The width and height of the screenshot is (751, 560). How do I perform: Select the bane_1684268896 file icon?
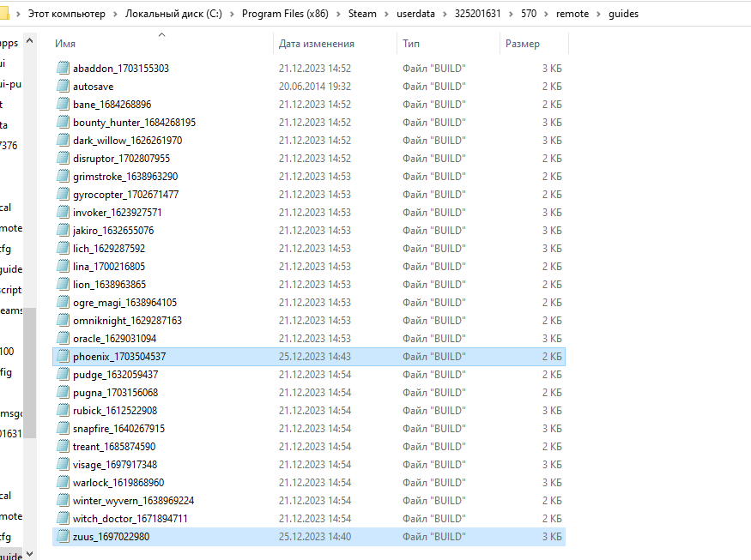(x=63, y=104)
